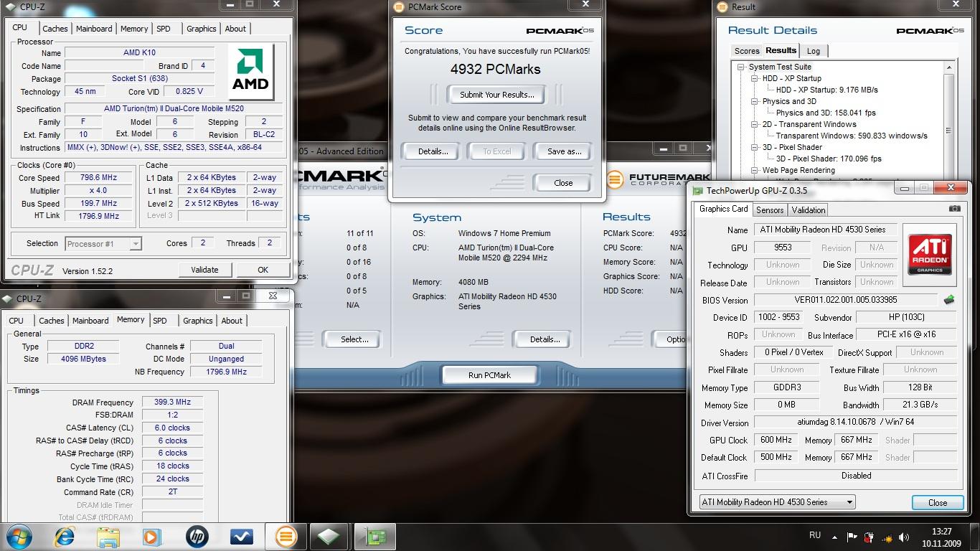The width and height of the screenshot is (980, 551).
Task: Collapse the System Test Suite tree node
Action: [x=741, y=67]
